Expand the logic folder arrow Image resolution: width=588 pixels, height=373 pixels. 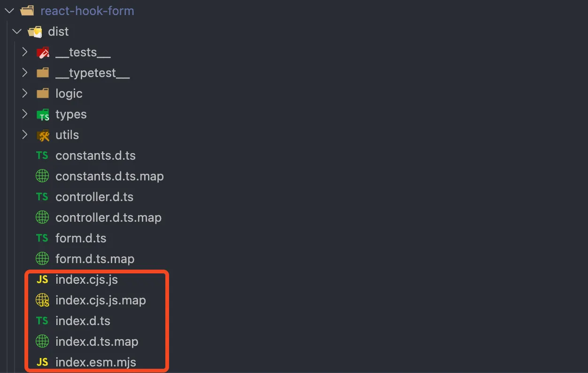[25, 93]
